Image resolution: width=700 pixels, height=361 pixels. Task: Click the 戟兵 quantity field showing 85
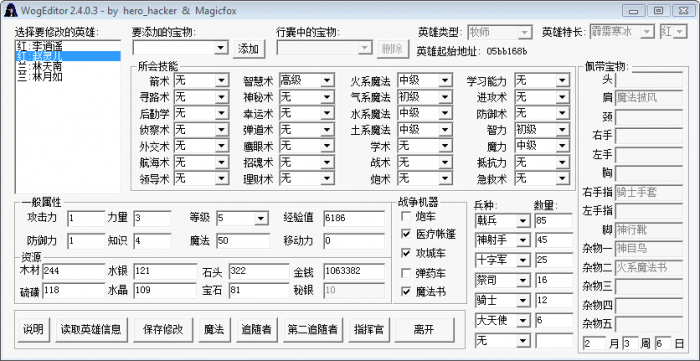[x=554, y=221]
